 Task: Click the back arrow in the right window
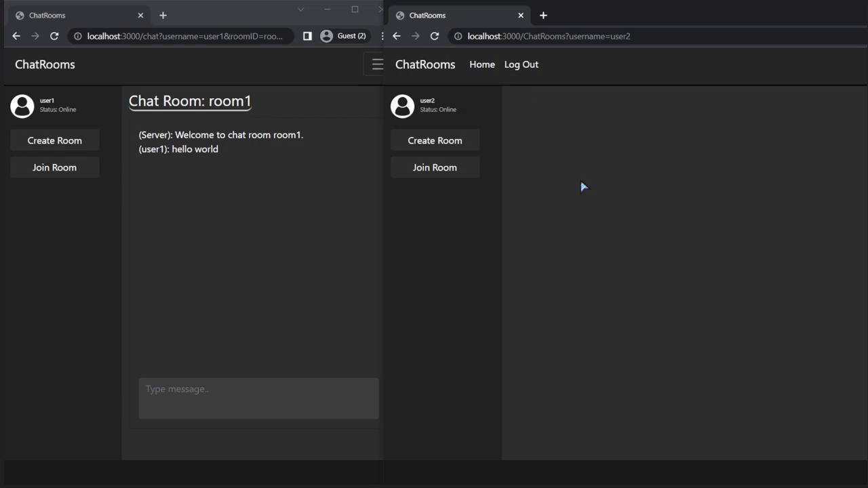pyautogui.click(x=396, y=36)
